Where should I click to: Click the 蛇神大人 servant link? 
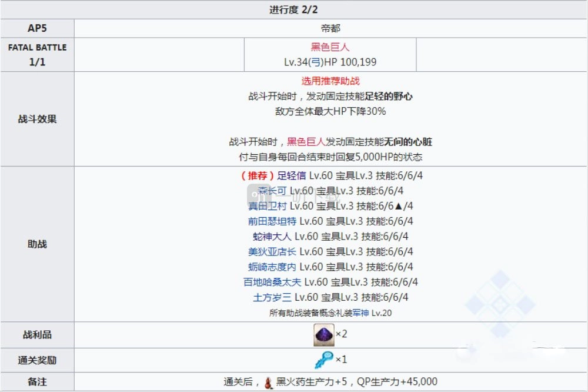(x=272, y=237)
